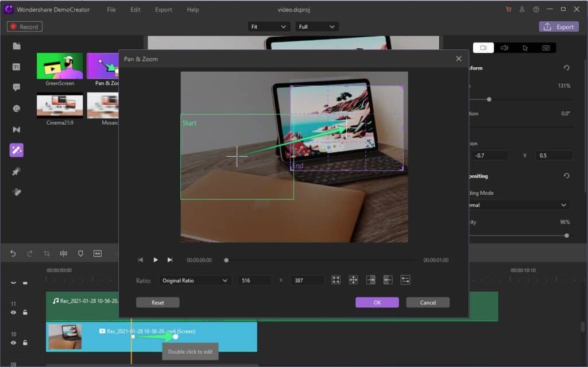Select the Crop tool in timeline toolbar
Image resolution: width=588 pixels, height=367 pixels.
click(47, 253)
